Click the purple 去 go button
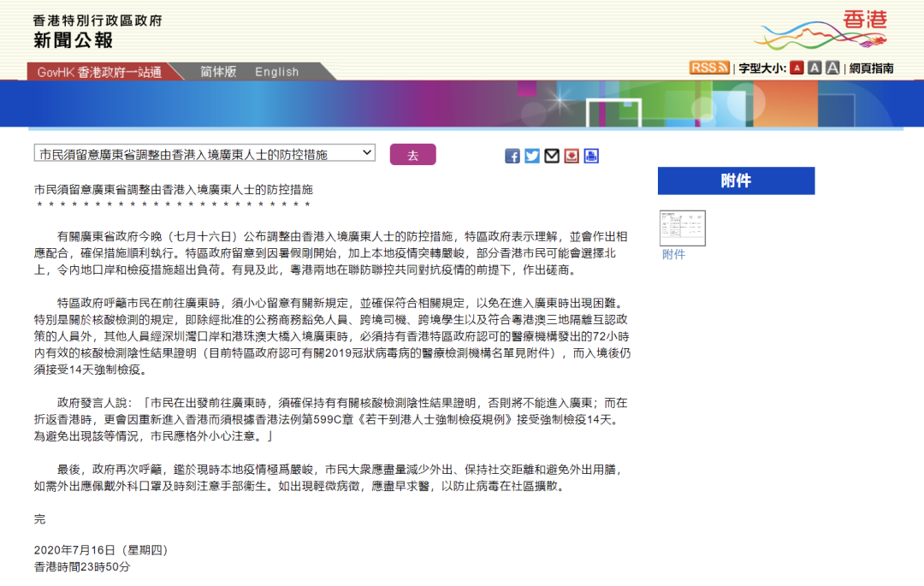The width and height of the screenshot is (924, 586). click(413, 155)
